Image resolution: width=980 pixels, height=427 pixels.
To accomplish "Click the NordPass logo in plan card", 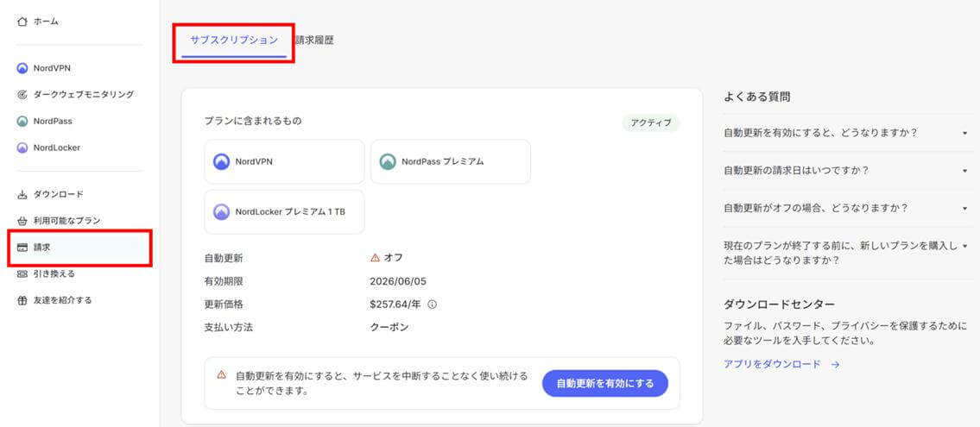I will (389, 161).
